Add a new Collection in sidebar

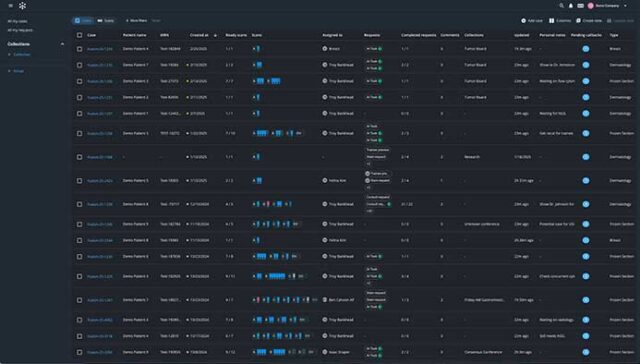[x=19, y=54]
